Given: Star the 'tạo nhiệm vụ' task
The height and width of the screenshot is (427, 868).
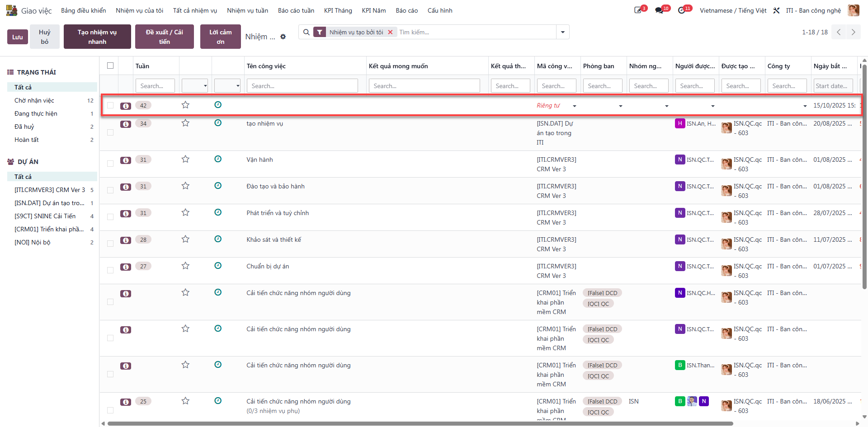Looking at the screenshot, I should click(185, 123).
